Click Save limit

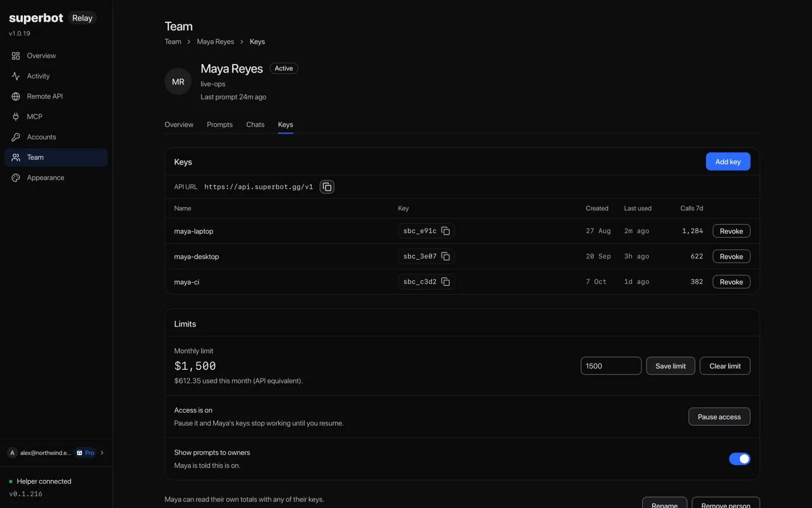[670, 366]
